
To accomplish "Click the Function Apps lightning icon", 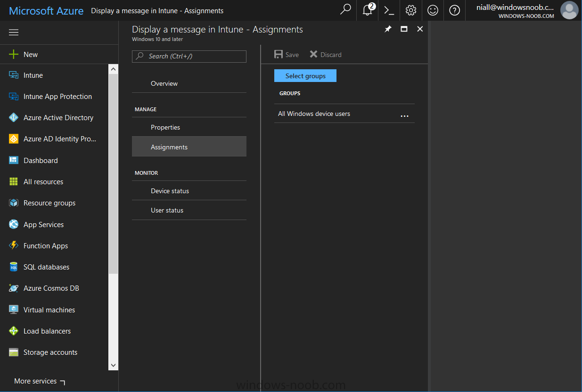I will coord(14,246).
